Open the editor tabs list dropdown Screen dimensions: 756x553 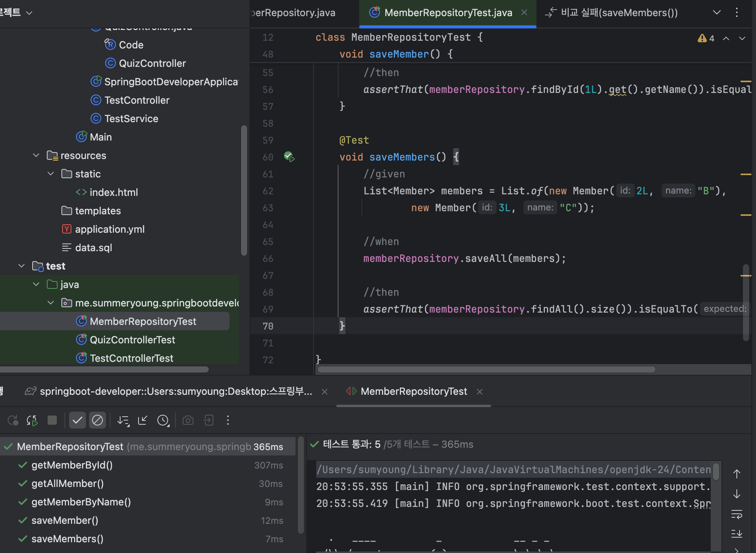716,13
